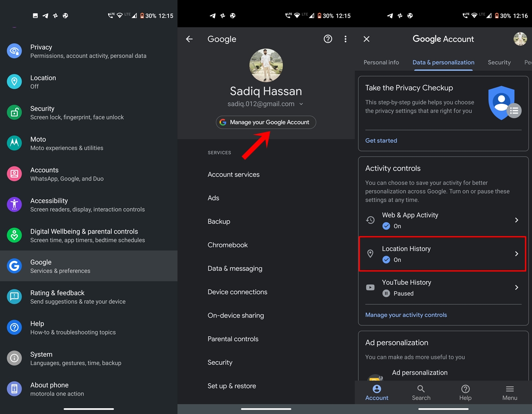Expand the account email dropdown arrow
This screenshot has height=414, width=532.
click(301, 104)
